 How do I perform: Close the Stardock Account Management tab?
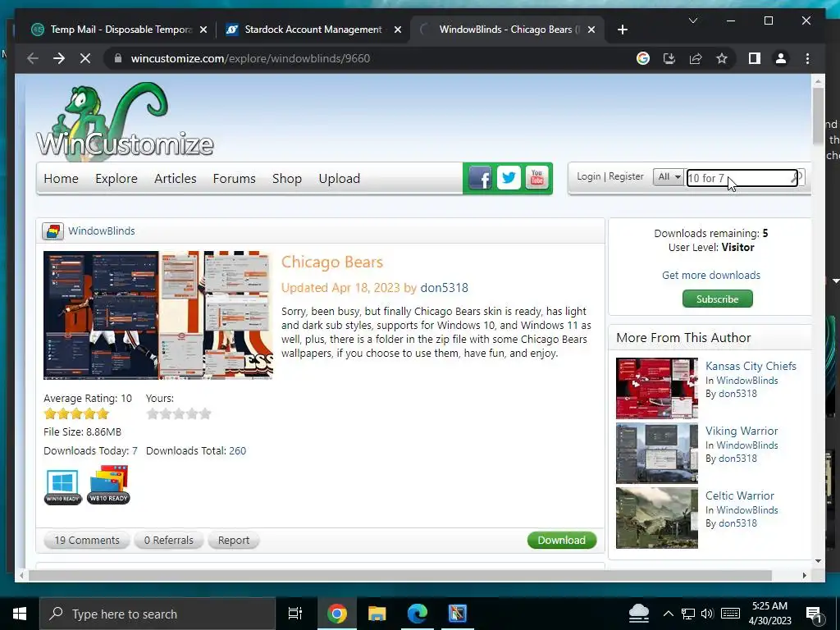(398, 30)
